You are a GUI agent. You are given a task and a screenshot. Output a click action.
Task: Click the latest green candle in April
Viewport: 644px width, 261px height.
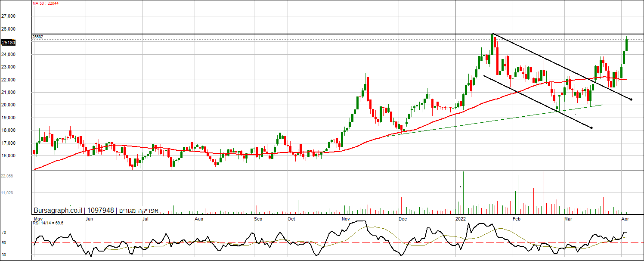(626, 45)
